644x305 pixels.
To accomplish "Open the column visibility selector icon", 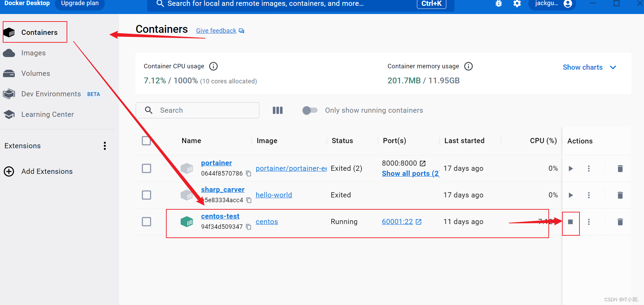I will point(278,110).
